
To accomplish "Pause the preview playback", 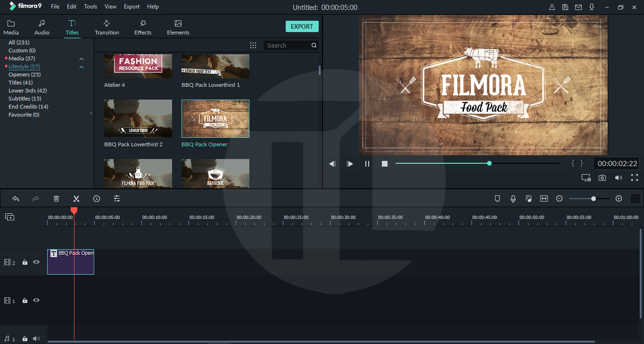I will 367,164.
